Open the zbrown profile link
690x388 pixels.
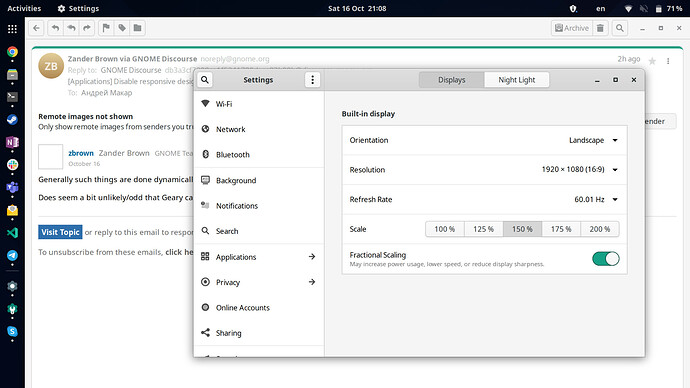click(x=81, y=153)
